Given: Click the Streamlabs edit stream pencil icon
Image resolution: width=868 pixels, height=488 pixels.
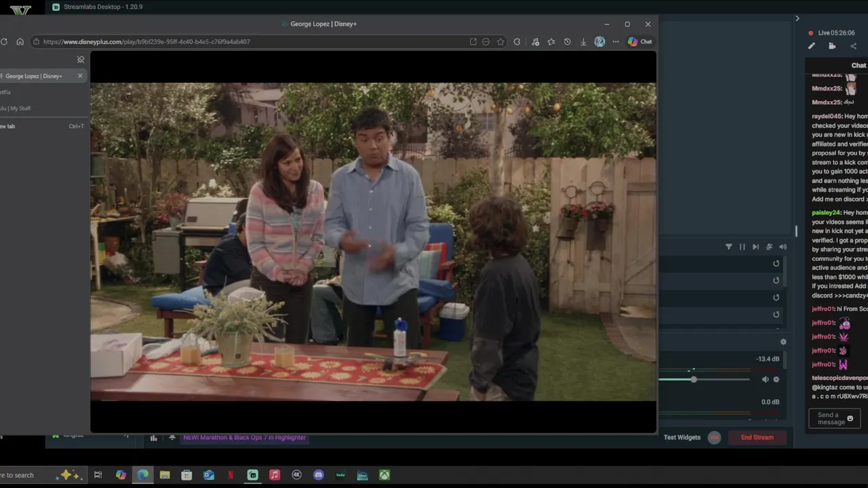Looking at the screenshot, I should click(812, 46).
